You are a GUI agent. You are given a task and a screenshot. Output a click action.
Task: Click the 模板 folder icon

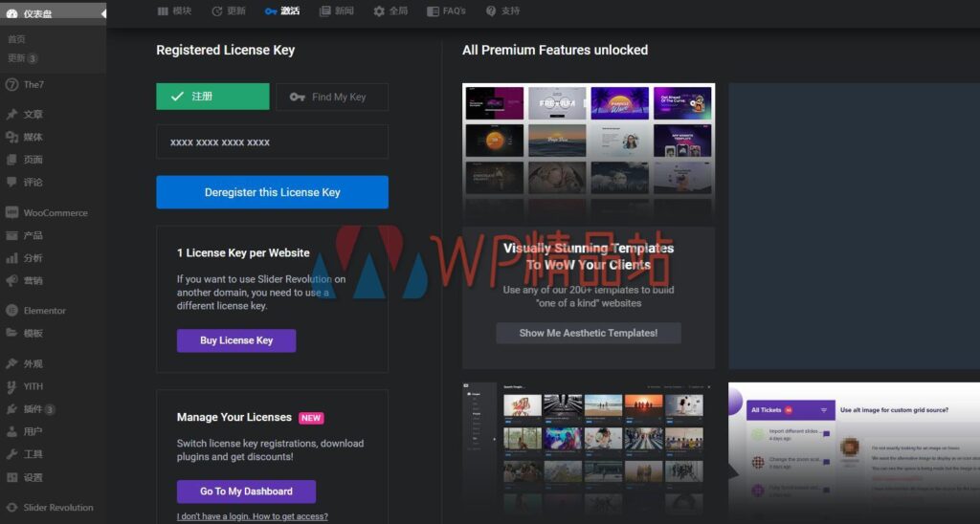[11, 333]
